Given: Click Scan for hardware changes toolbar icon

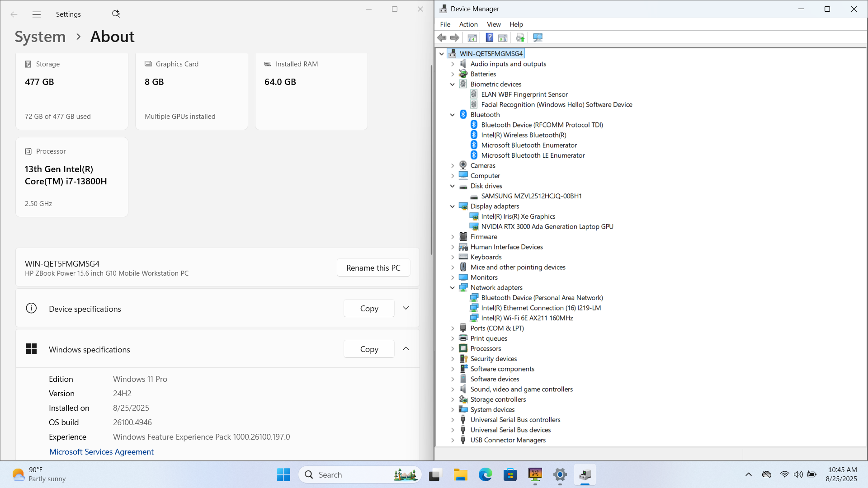Looking at the screenshot, I should (538, 38).
